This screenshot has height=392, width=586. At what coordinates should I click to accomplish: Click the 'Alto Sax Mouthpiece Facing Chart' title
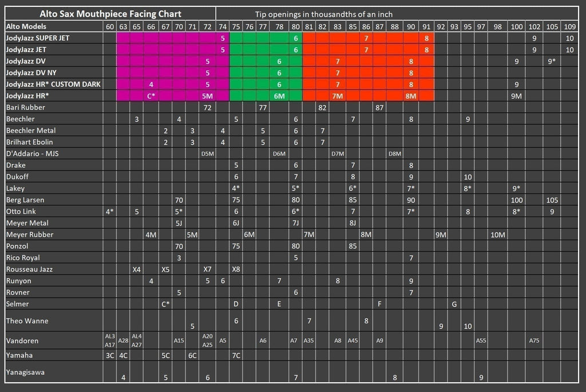coord(110,14)
